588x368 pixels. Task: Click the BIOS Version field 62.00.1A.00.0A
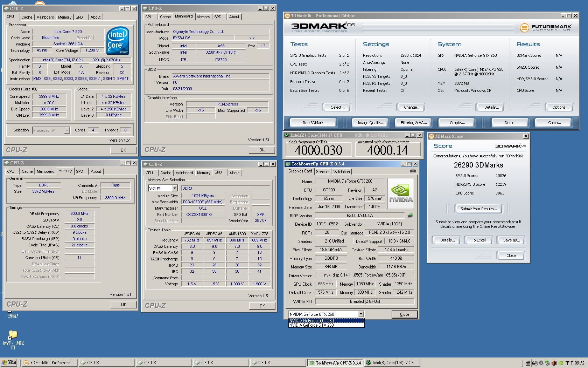(x=360, y=216)
